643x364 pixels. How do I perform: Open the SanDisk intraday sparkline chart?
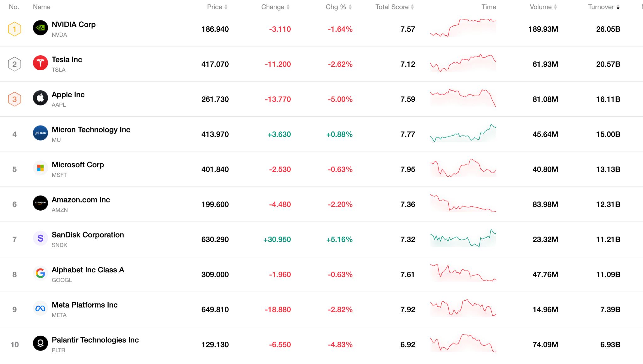[463, 238]
